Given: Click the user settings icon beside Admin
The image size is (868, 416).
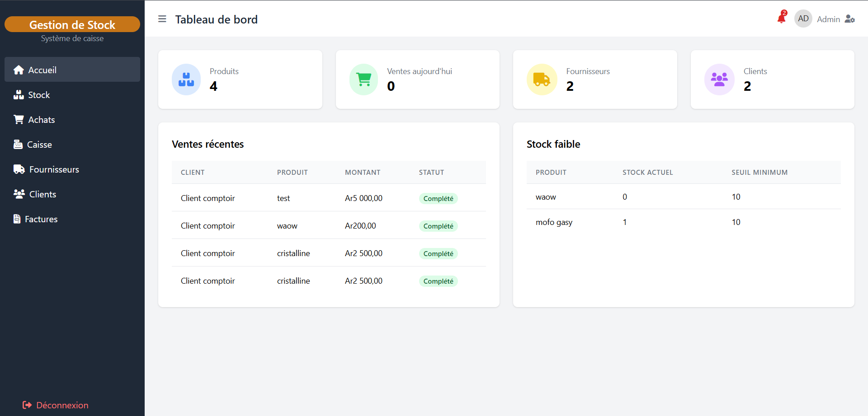Looking at the screenshot, I should pyautogui.click(x=850, y=19).
